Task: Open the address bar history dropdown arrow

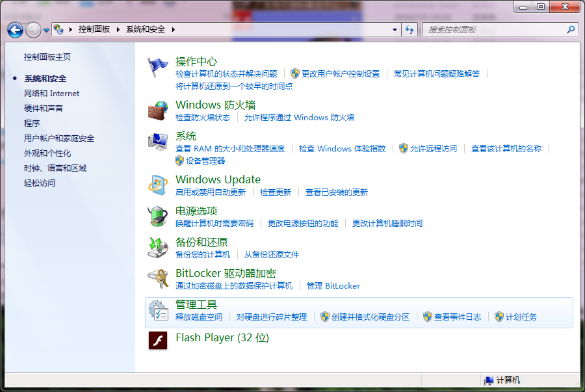Action: pos(395,30)
